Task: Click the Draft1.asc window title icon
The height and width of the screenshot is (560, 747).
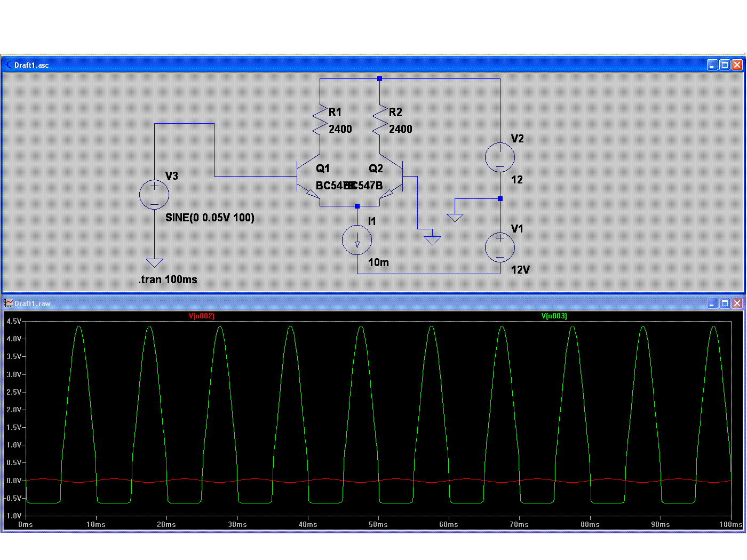Action: (x=9, y=65)
